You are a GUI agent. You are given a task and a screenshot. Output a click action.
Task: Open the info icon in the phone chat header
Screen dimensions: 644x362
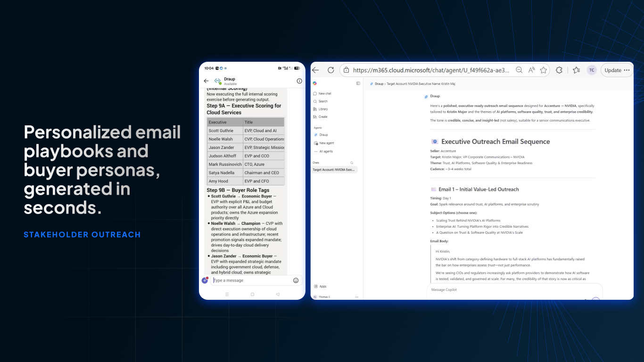299,81
